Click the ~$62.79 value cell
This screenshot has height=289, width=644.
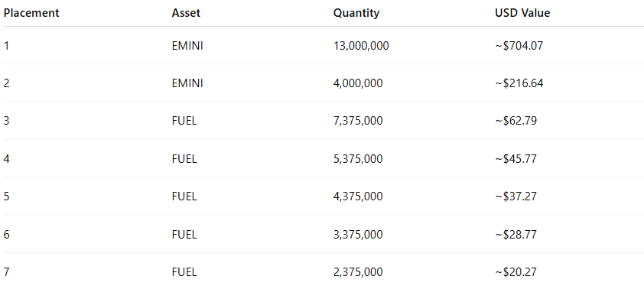pyautogui.click(x=516, y=121)
